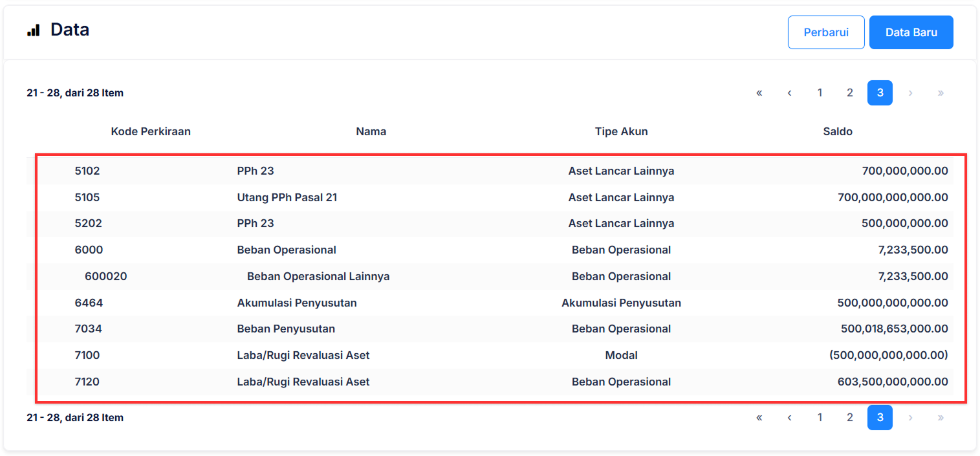Click the Data Baru button
The height and width of the screenshot is (456, 980).
point(911,32)
